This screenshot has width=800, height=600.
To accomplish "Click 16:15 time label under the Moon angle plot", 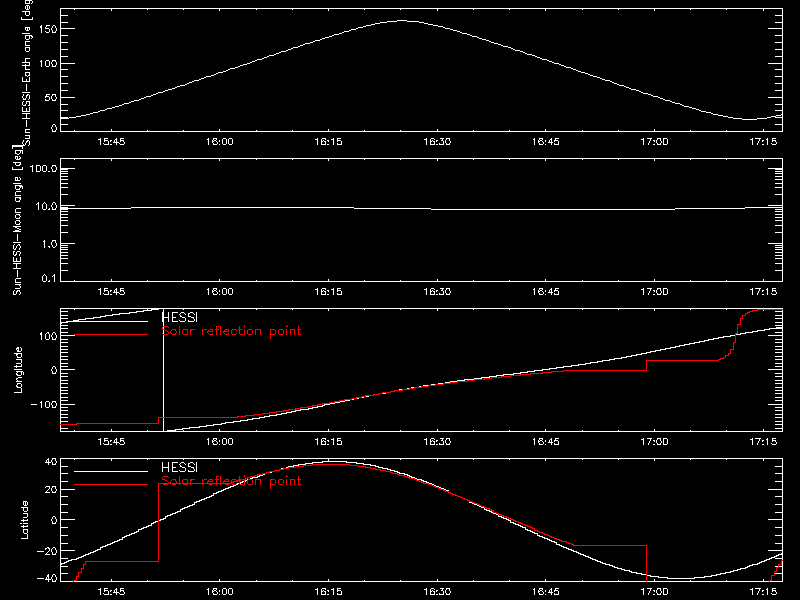I will tap(329, 291).
